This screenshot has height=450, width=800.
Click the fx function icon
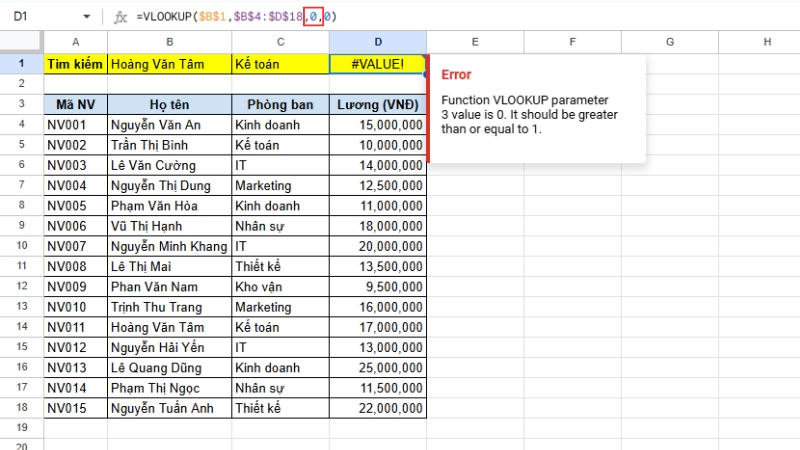pyautogui.click(x=120, y=17)
